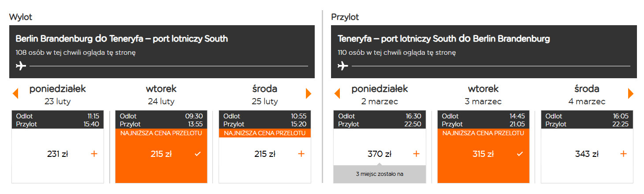Click plus icon on 370 zł return flight
Viewport: 644px width, 194px height.
click(x=416, y=154)
